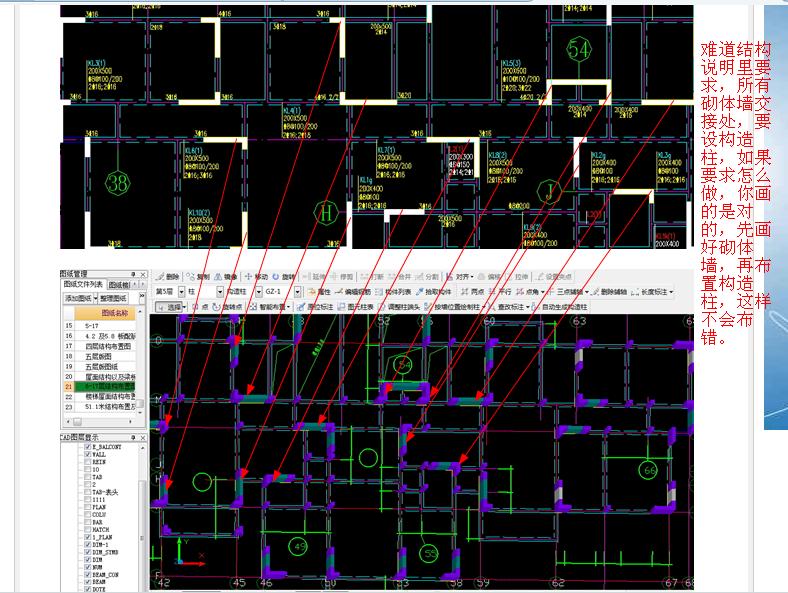Click the 添加图纸 button
The image size is (788, 593).
click(79, 298)
